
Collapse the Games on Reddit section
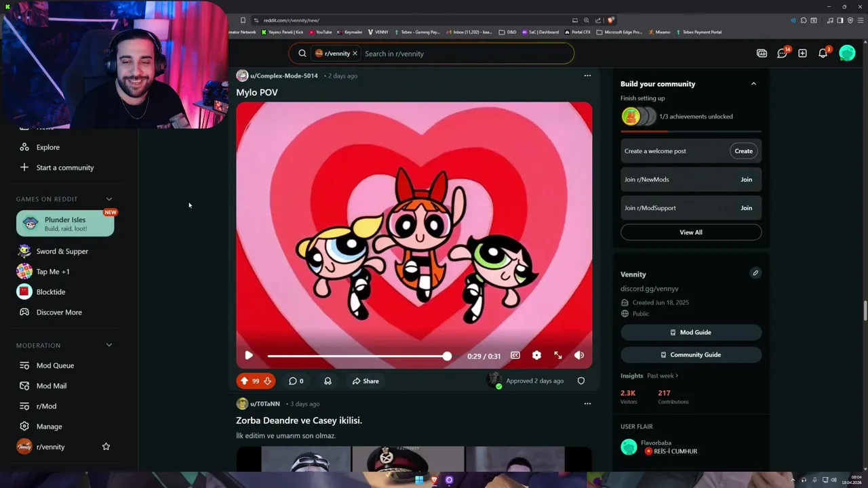coord(109,199)
